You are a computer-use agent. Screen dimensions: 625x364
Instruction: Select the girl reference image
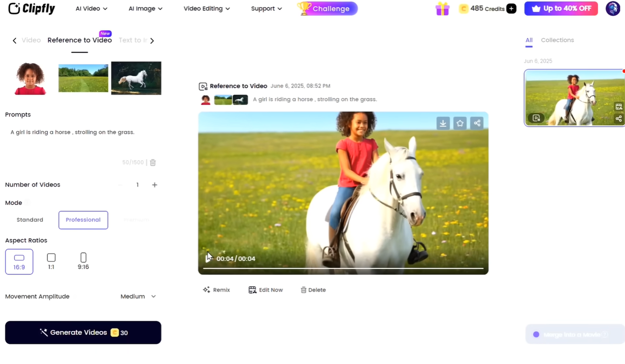[31, 78]
